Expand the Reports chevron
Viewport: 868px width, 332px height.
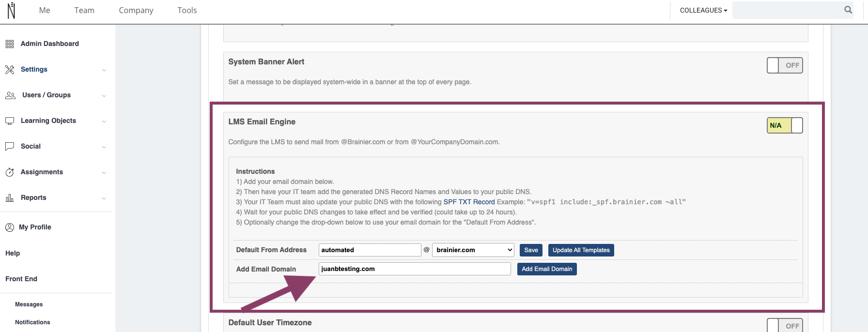click(x=104, y=198)
